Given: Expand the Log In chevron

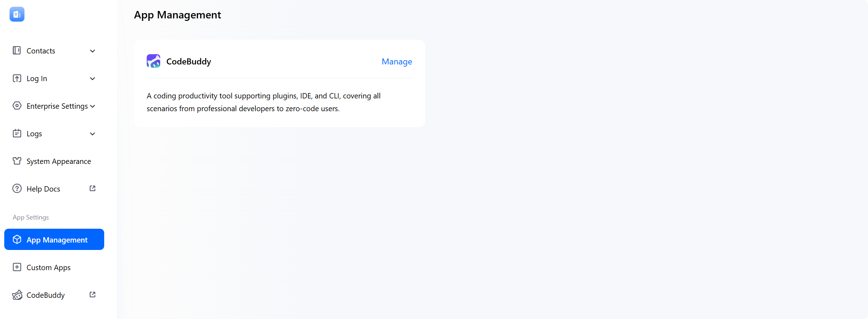Looking at the screenshot, I should coord(93,79).
